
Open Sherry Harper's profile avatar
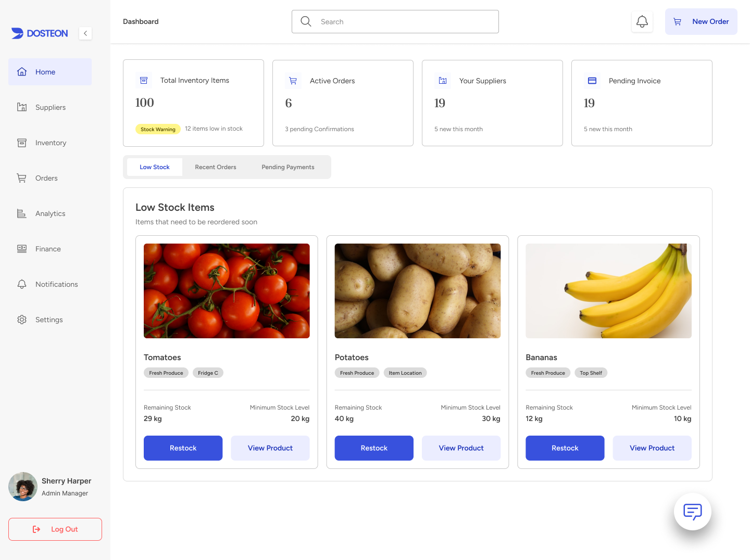[x=23, y=487]
